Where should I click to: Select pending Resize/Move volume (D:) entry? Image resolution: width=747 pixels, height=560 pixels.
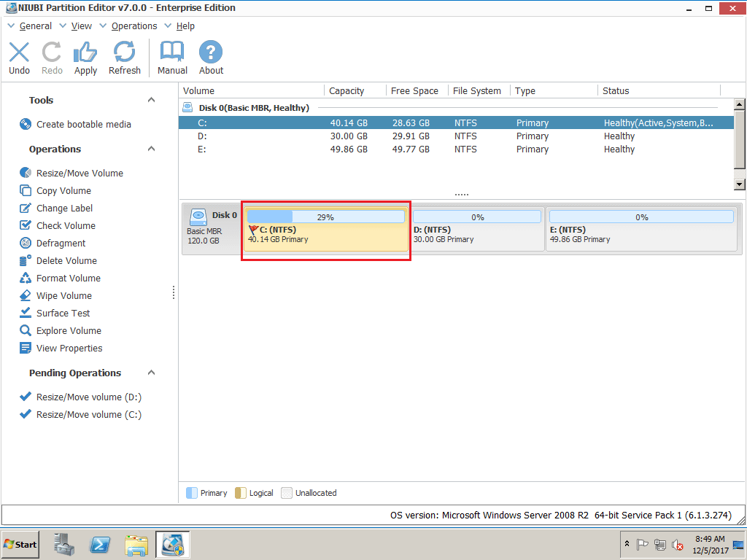pos(88,397)
